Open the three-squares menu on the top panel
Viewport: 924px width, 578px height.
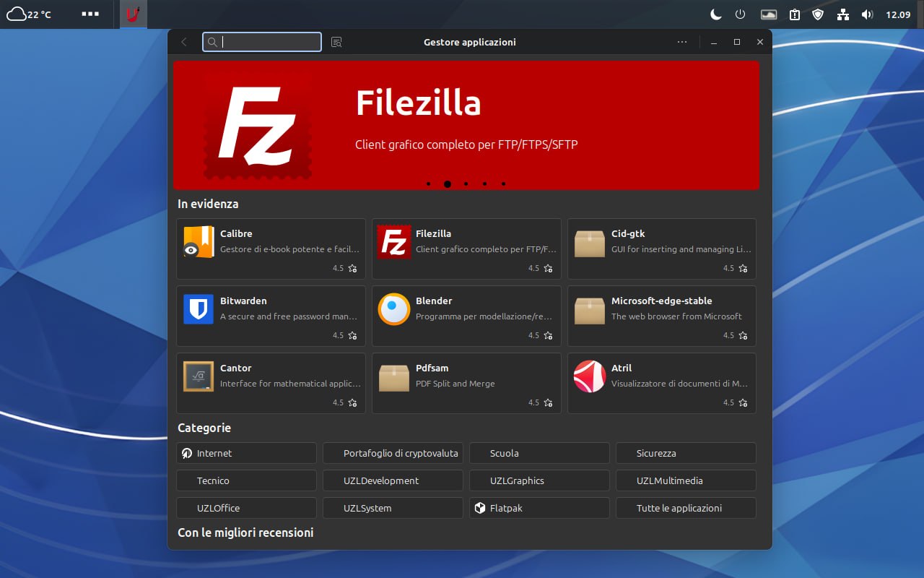(x=90, y=14)
